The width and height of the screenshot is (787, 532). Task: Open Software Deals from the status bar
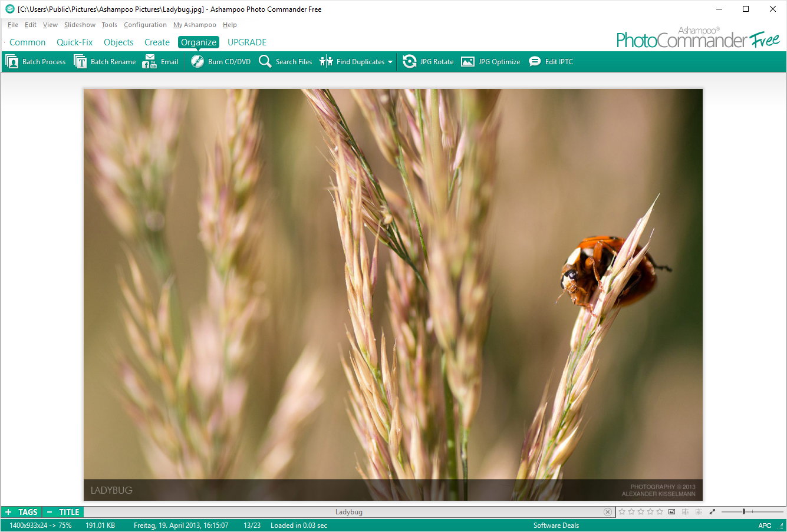click(x=556, y=525)
